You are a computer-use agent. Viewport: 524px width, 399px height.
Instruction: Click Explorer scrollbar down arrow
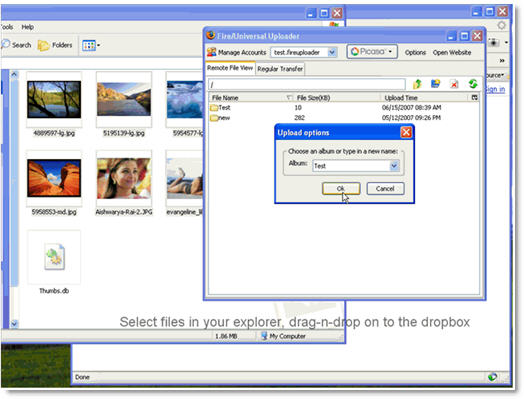14,323
